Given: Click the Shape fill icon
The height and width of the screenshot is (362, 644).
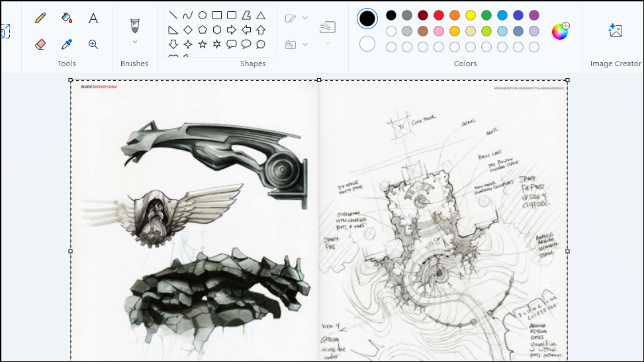Looking at the screenshot, I should (291, 44).
